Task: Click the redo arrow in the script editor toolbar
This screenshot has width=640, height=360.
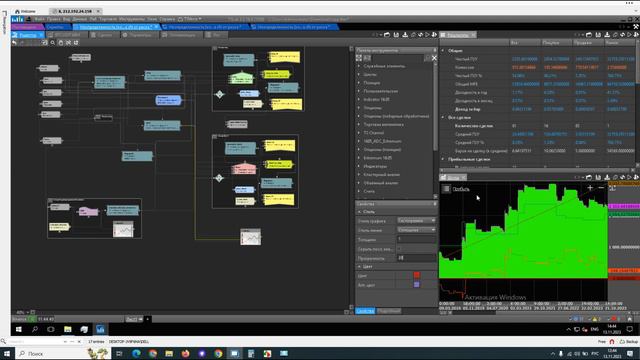Action: click(22, 42)
